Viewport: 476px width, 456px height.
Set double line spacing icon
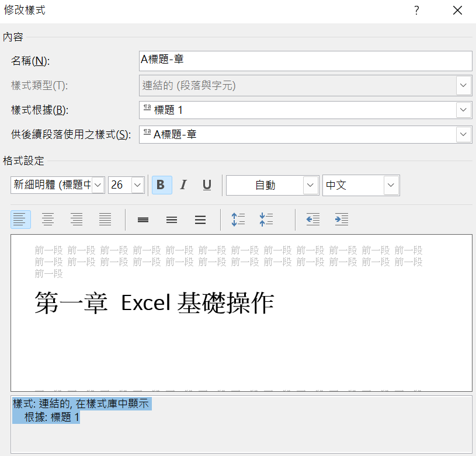[x=200, y=220]
